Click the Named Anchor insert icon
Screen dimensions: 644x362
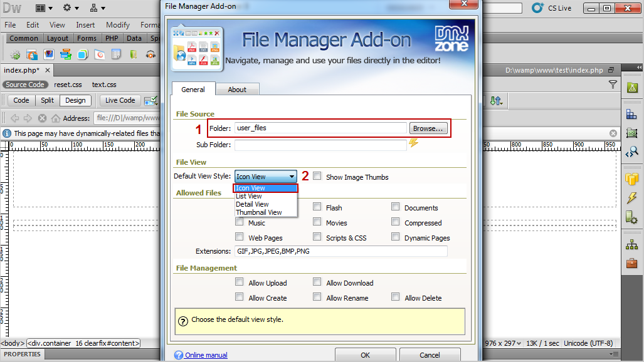[49, 54]
